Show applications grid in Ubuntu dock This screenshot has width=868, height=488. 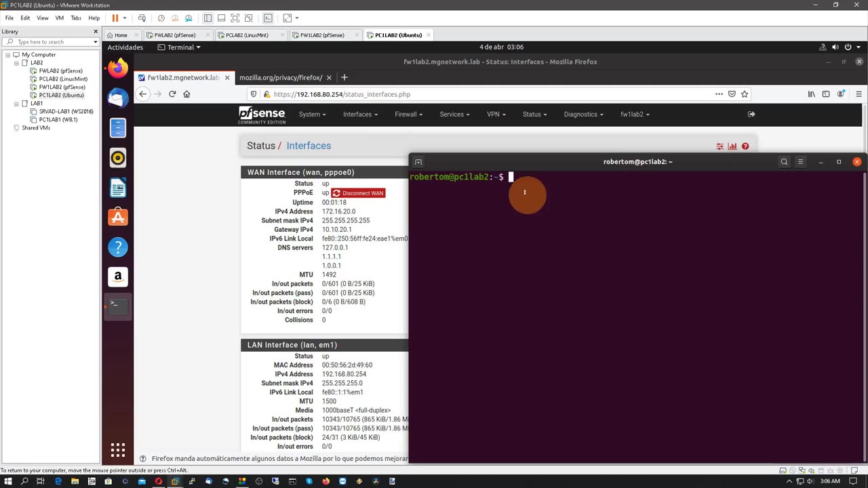pos(118,450)
